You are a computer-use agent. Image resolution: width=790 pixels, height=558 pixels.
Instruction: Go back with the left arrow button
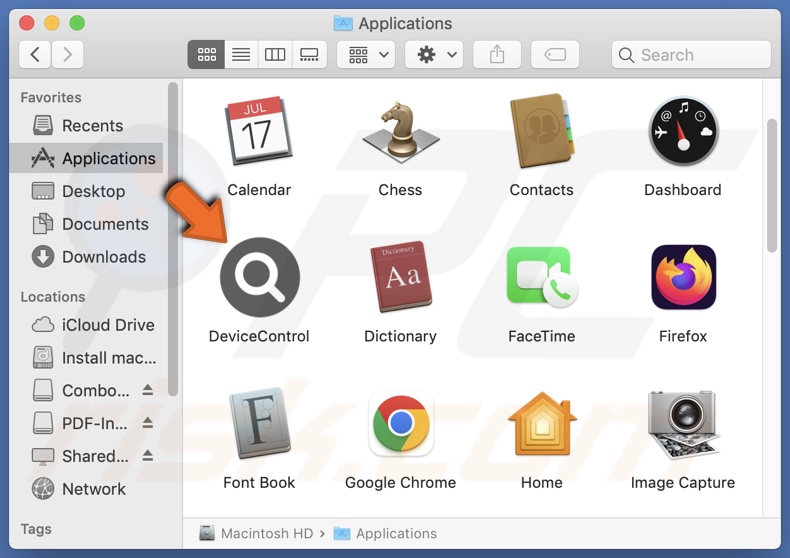coord(35,54)
